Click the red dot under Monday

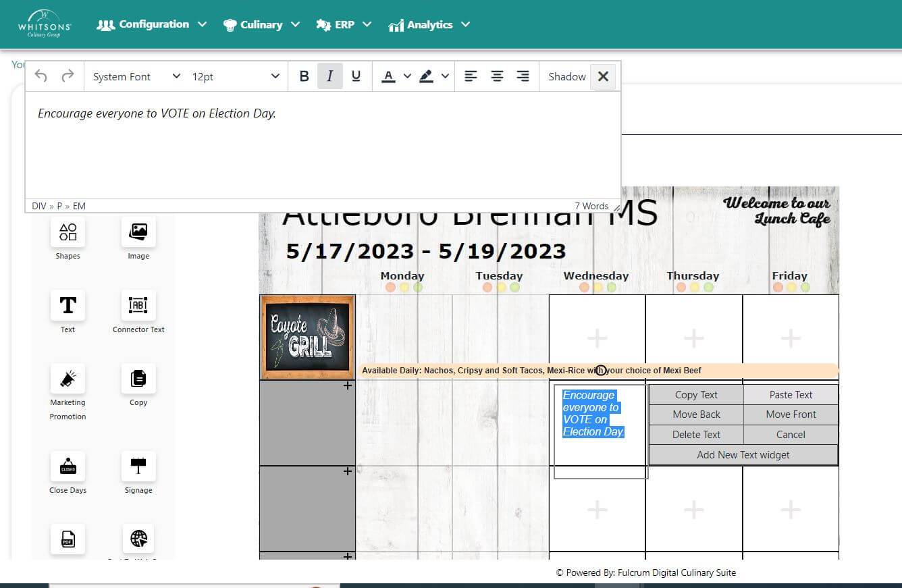pos(390,288)
